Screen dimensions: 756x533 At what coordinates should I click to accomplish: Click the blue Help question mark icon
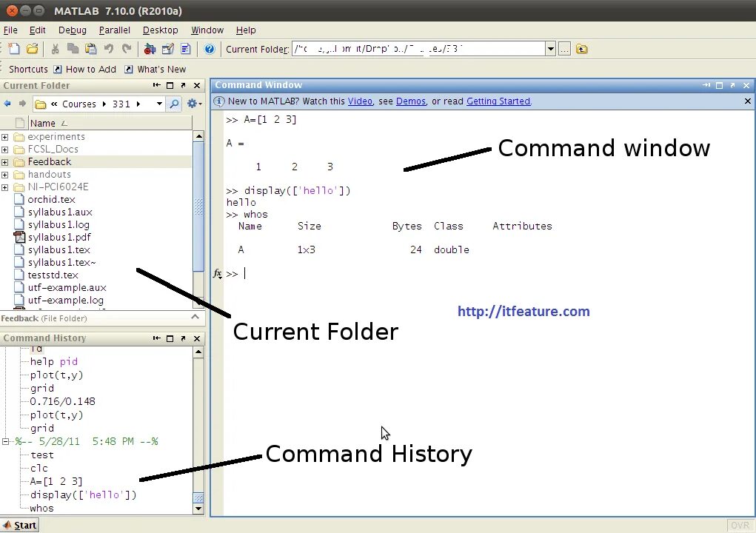point(210,49)
